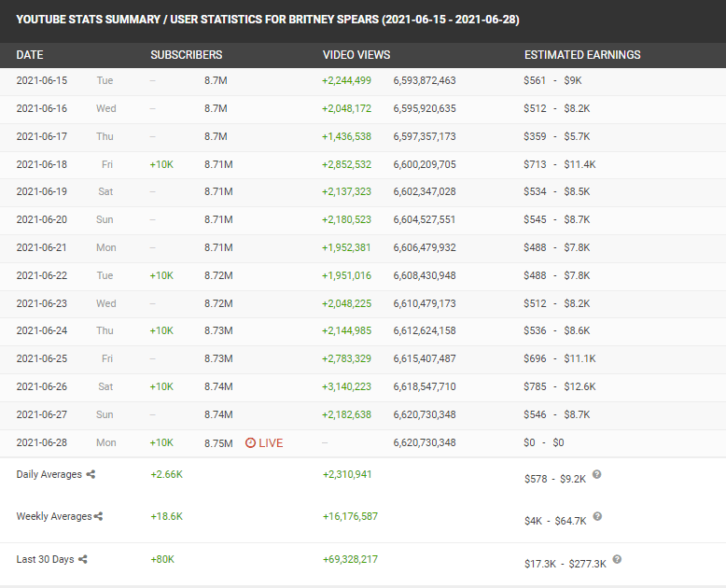Click the VIDEO VIEWS column header

tap(356, 55)
